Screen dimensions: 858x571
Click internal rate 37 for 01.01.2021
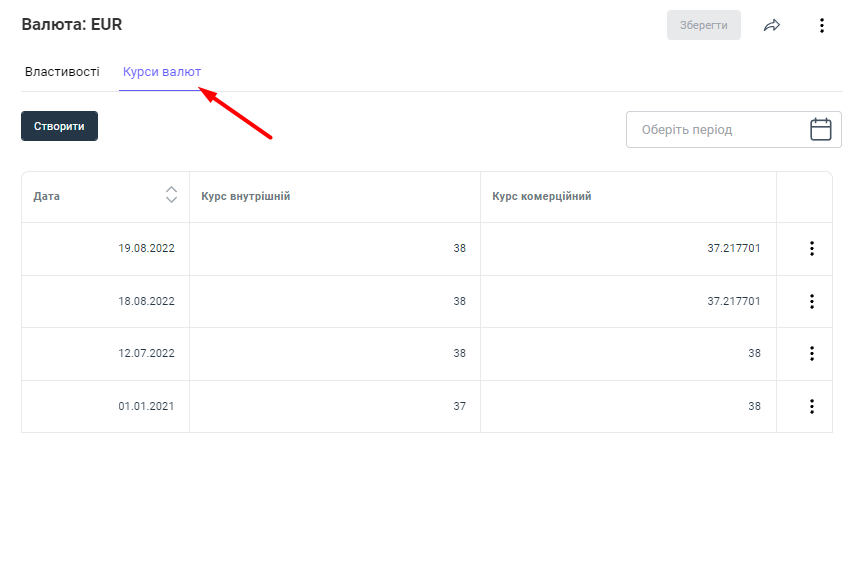click(x=459, y=406)
